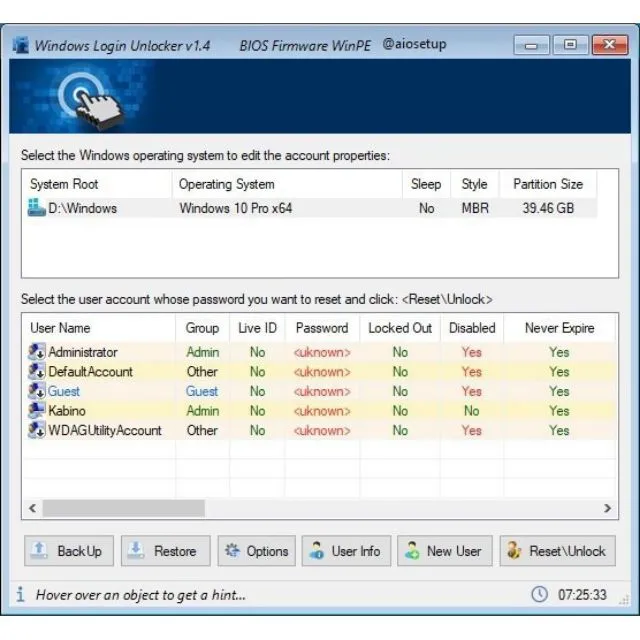Create an account with New User button
Viewport: 640px width, 640px height.
point(445,551)
